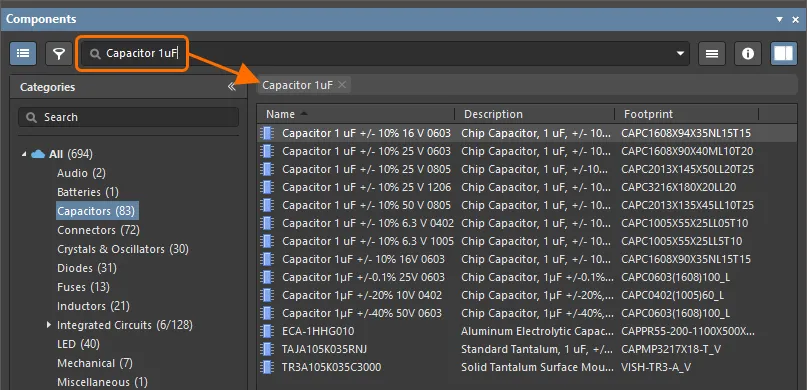Expand the Integrated Circuits tree arrow
Image resolution: width=807 pixels, height=390 pixels.
pos(49,325)
